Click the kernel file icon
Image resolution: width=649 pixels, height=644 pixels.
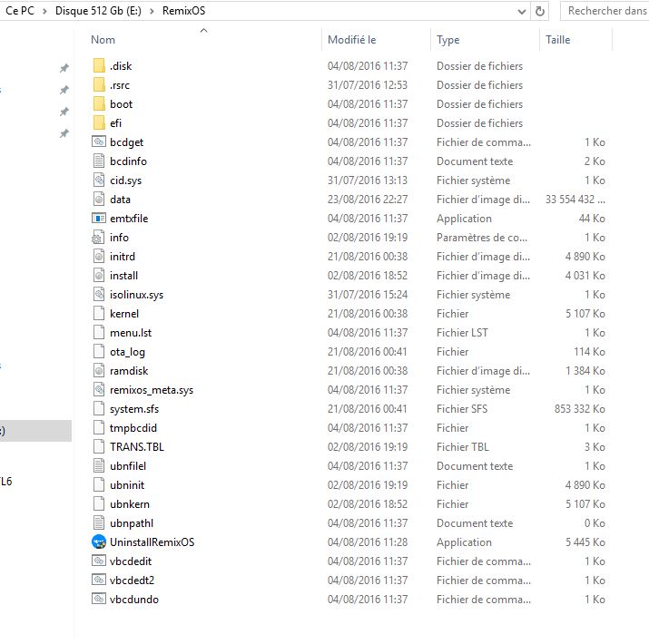coord(99,313)
